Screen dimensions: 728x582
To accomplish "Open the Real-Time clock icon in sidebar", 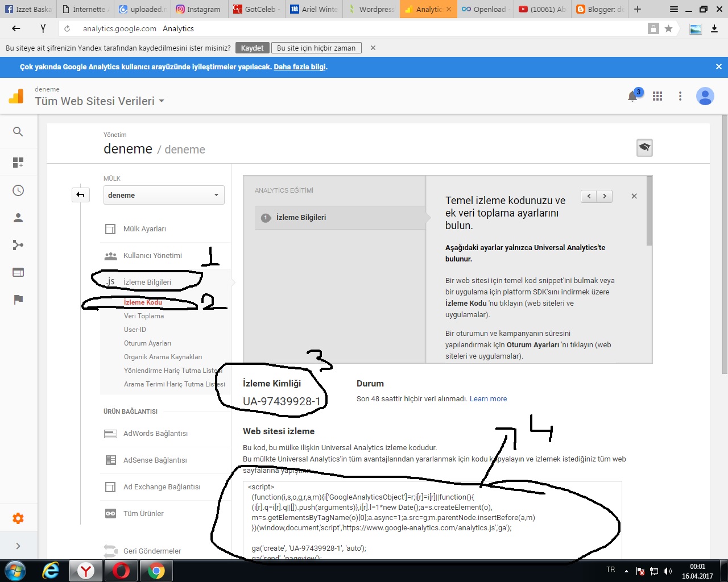I will 18,190.
